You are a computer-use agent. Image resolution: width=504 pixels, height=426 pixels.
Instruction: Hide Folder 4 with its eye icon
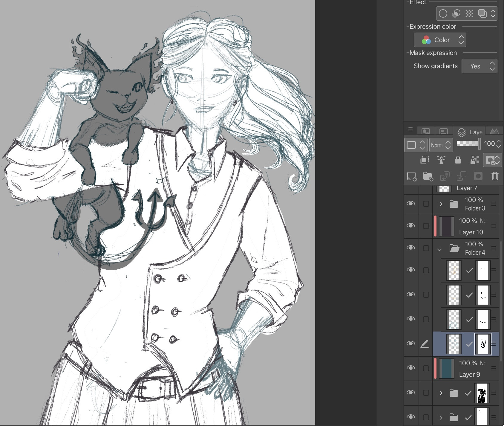coord(411,248)
